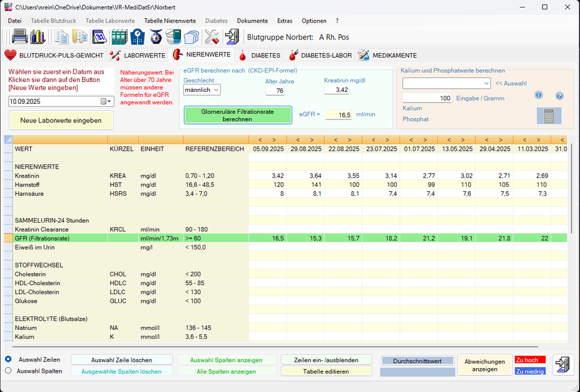
Task: Select the Auswahl Zeilen radio button
Action: click(x=8, y=359)
